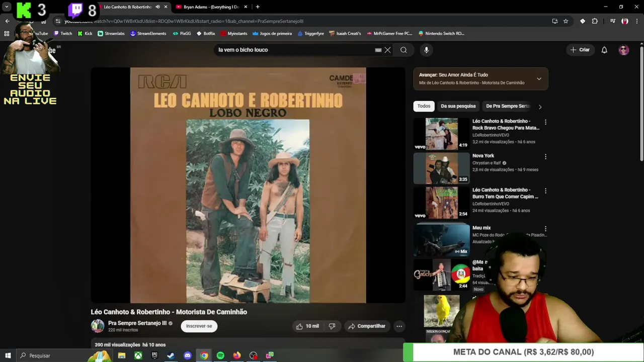Like the video with thumbs up
This screenshot has width=644, height=362.
307,326
